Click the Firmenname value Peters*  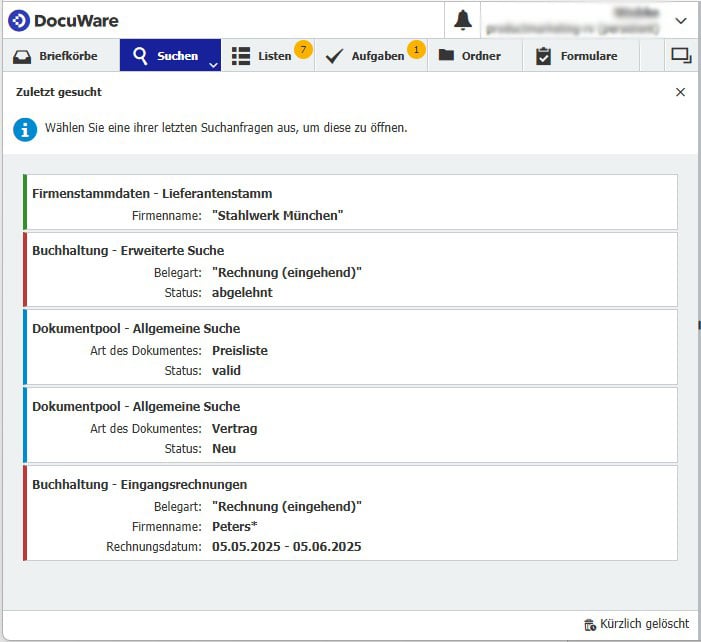point(235,526)
